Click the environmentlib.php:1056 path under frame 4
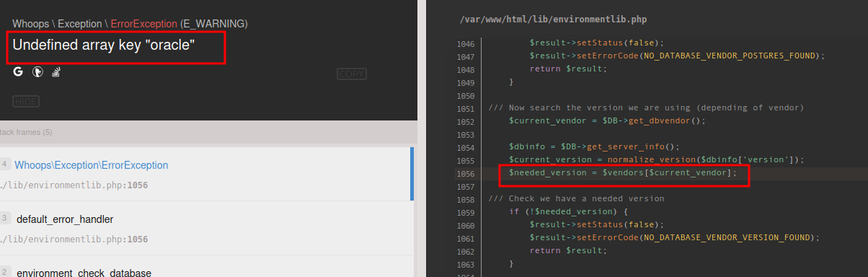Image resolution: width=868 pixels, height=277 pixels. click(x=74, y=185)
